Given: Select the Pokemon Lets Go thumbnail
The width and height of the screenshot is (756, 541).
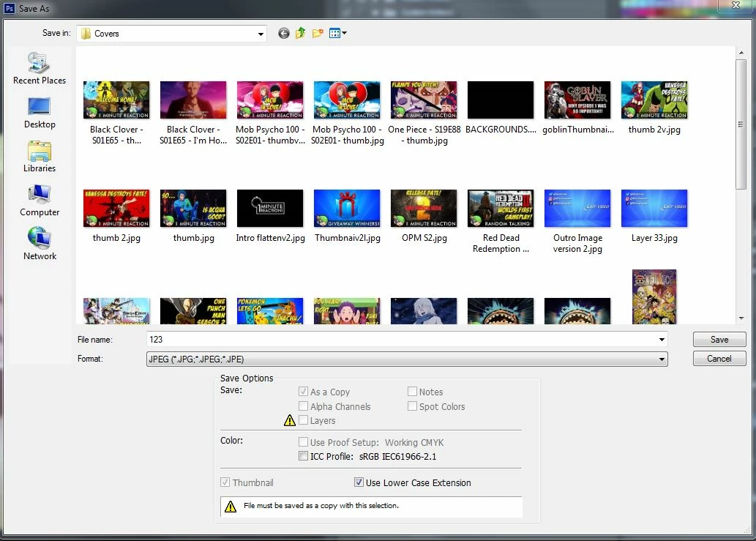Looking at the screenshot, I should 270,310.
